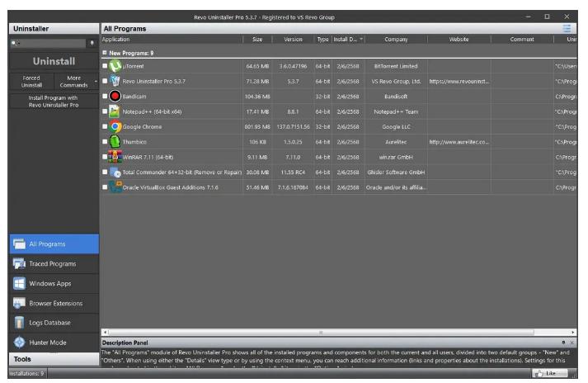Click the uTorrent program icon
588x383 pixels.
115,66
